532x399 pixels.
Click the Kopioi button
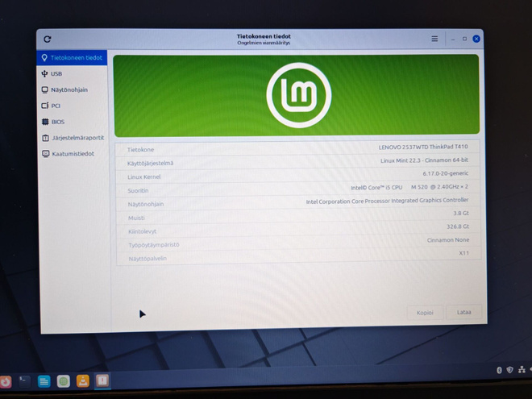[425, 313]
